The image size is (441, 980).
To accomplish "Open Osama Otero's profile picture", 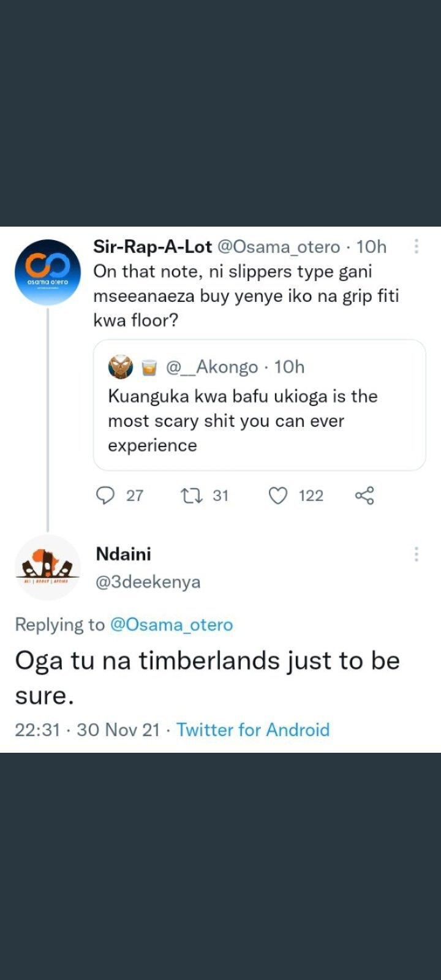I will click(x=48, y=273).
